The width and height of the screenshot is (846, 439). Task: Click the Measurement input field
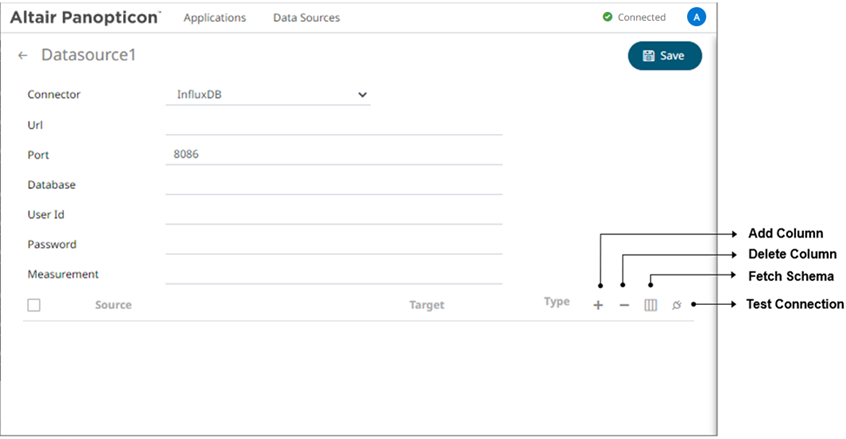333,274
